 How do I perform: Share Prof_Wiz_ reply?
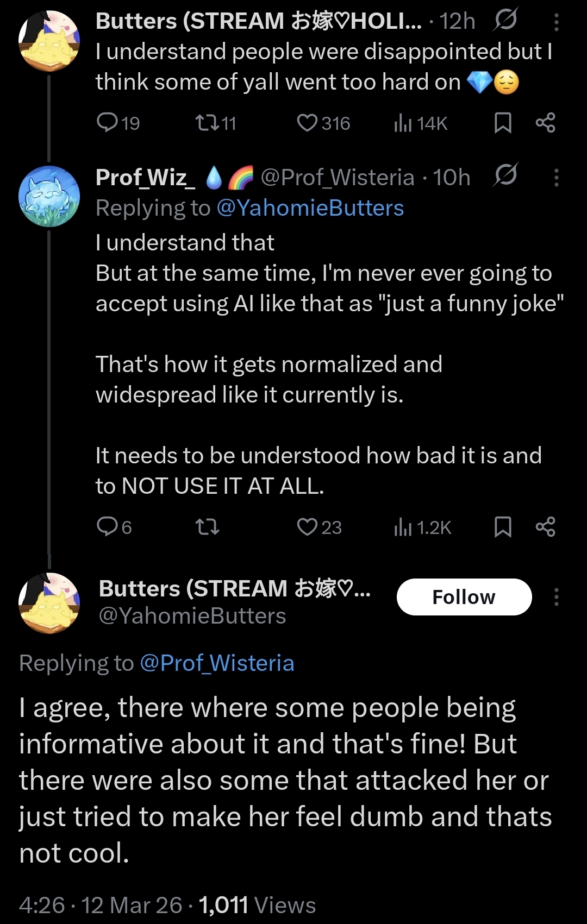click(545, 526)
